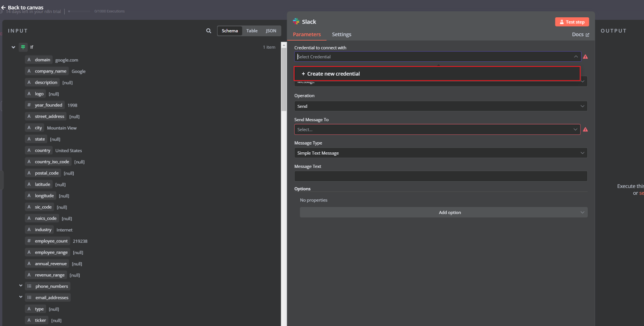Click the '219238' value
This screenshot has height=326, width=644.
(80, 241)
